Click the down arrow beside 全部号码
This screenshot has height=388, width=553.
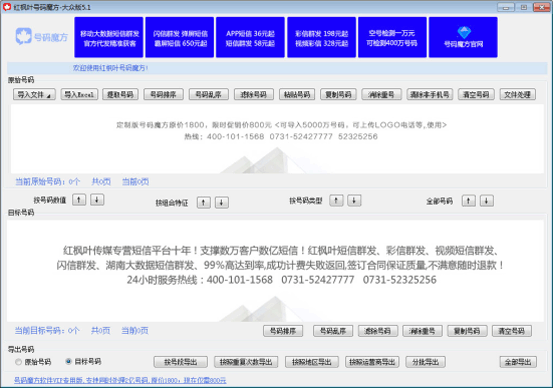click(486, 201)
